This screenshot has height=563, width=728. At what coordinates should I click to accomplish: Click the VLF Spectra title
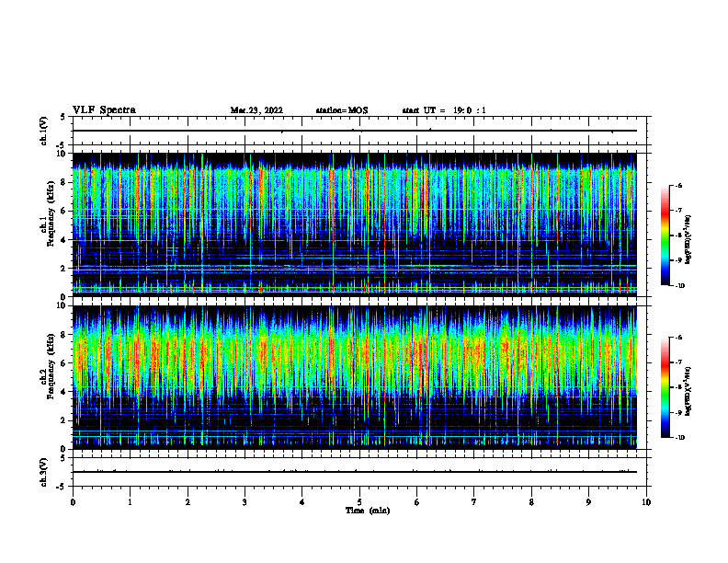(104, 110)
